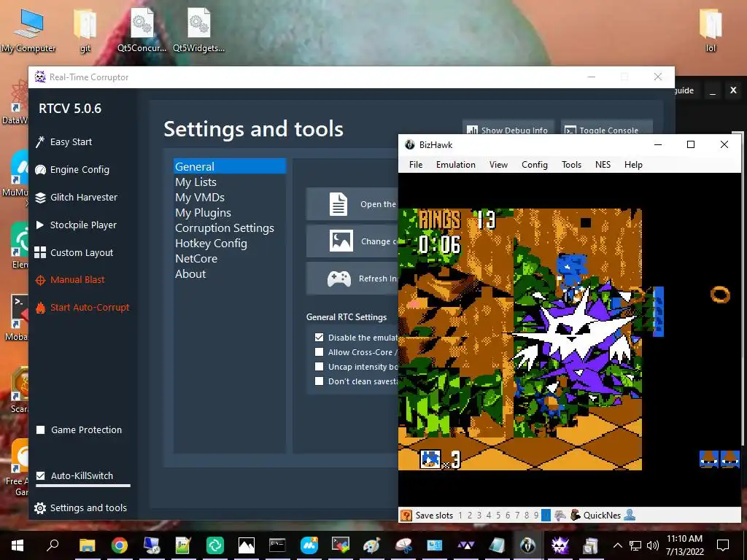The width and height of the screenshot is (747, 560).
Task: Click the blue user icon in BizHawk status bar
Action: (x=630, y=516)
